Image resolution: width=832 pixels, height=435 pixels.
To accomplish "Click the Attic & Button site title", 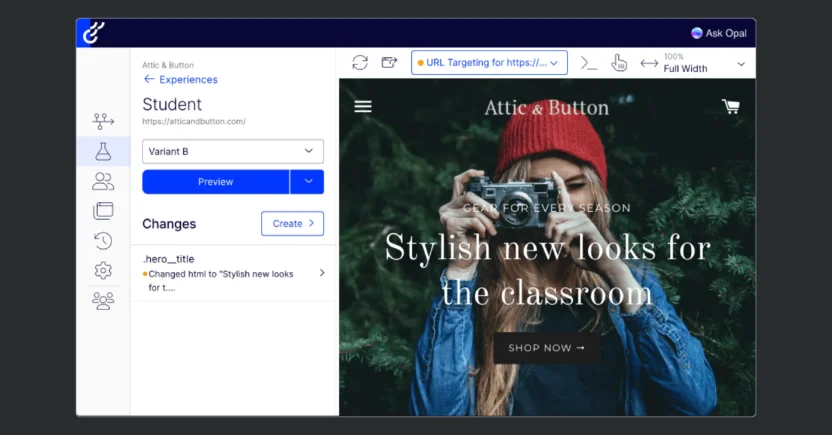I will coord(547,108).
